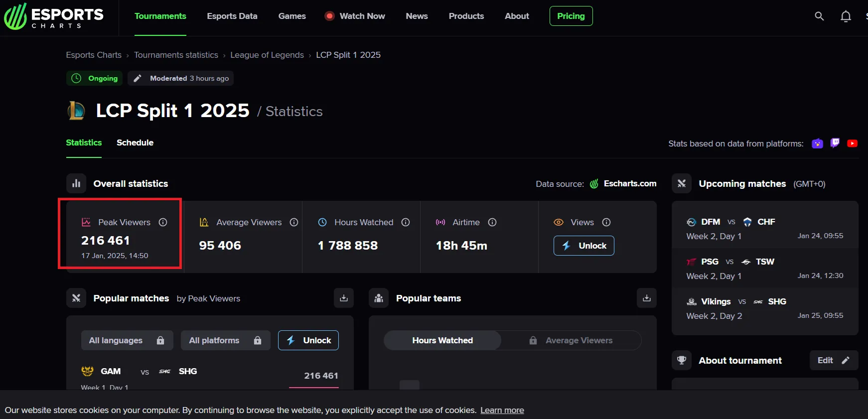The image size is (868, 419).
Task: Open the All platforms locked filter
Action: [226, 340]
